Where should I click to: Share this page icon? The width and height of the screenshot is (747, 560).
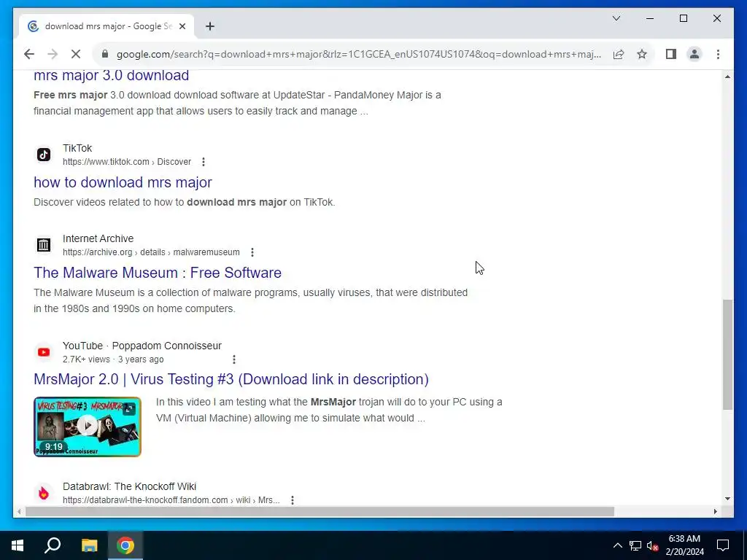(x=619, y=54)
